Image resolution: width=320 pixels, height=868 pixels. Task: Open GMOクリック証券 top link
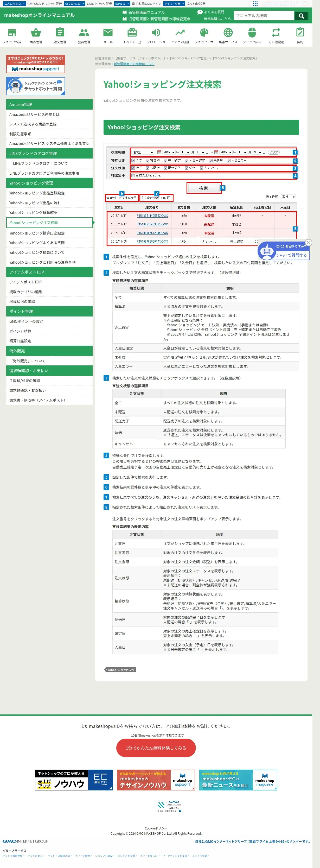(x=99, y=4)
